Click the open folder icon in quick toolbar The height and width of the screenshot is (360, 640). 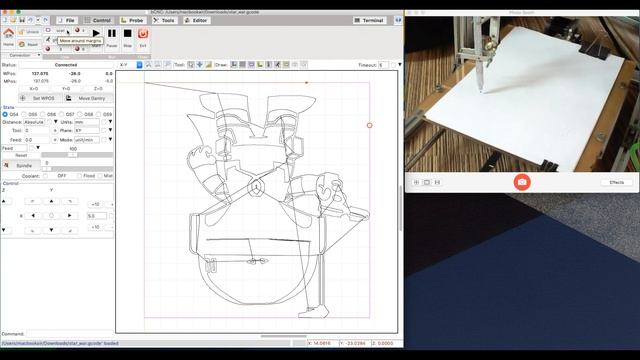coord(13,20)
